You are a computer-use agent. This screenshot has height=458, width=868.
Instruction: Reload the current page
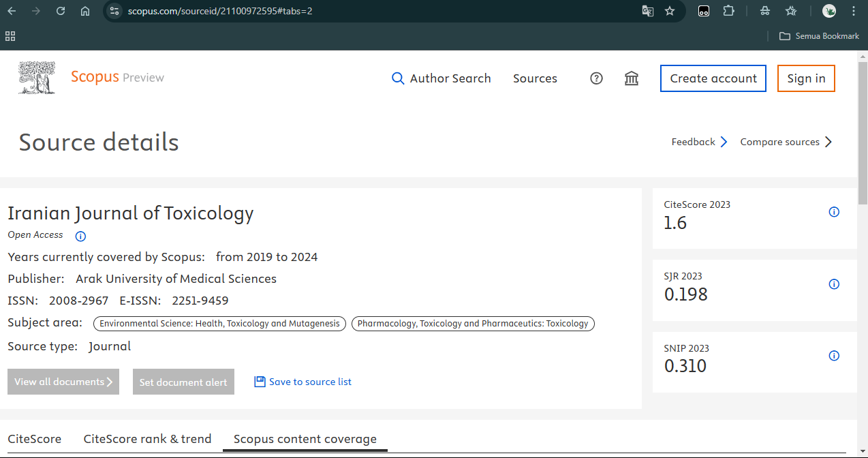[x=61, y=11]
